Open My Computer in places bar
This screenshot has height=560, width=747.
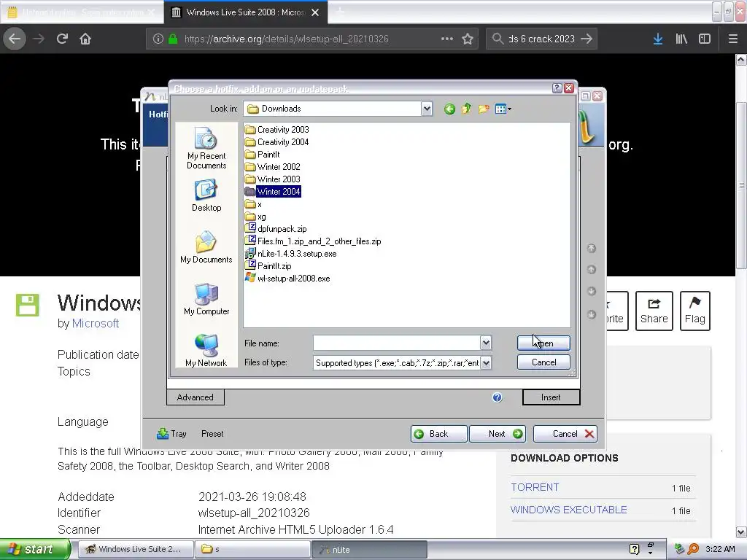click(206, 299)
